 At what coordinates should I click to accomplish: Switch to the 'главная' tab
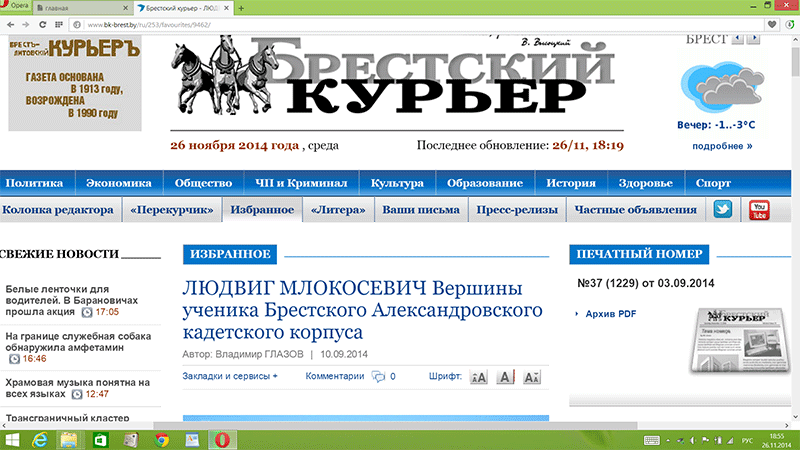(79, 8)
